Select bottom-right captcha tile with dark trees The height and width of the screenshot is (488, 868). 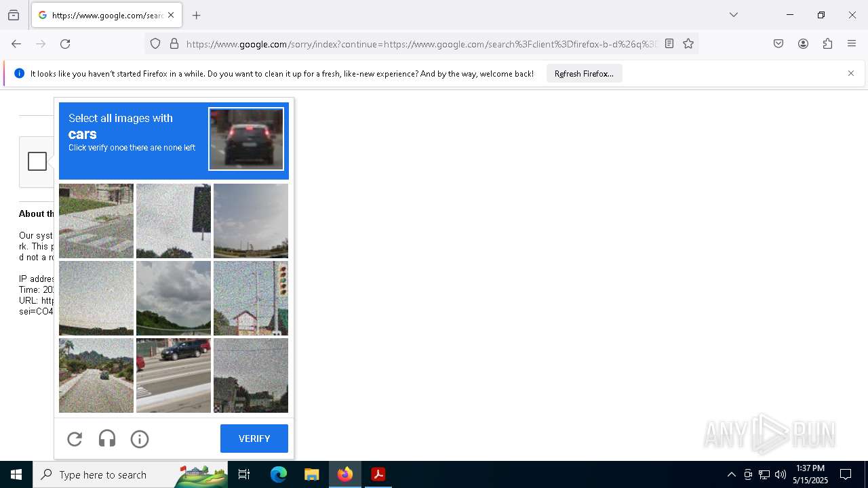[x=251, y=375]
